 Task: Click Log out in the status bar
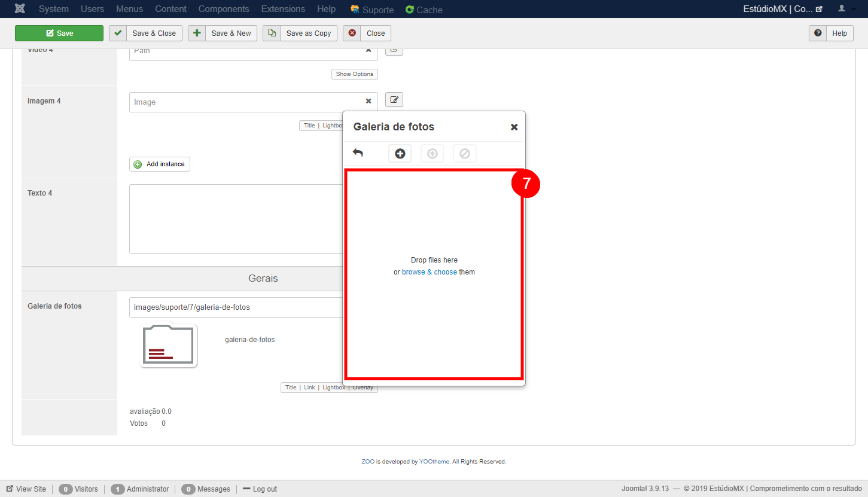260,489
